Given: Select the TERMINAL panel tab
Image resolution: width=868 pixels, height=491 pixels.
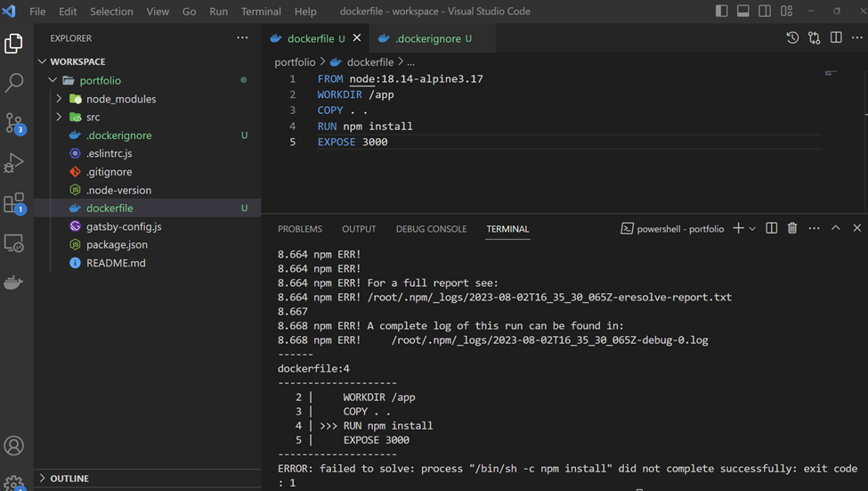Looking at the screenshot, I should tap(507, 229).
